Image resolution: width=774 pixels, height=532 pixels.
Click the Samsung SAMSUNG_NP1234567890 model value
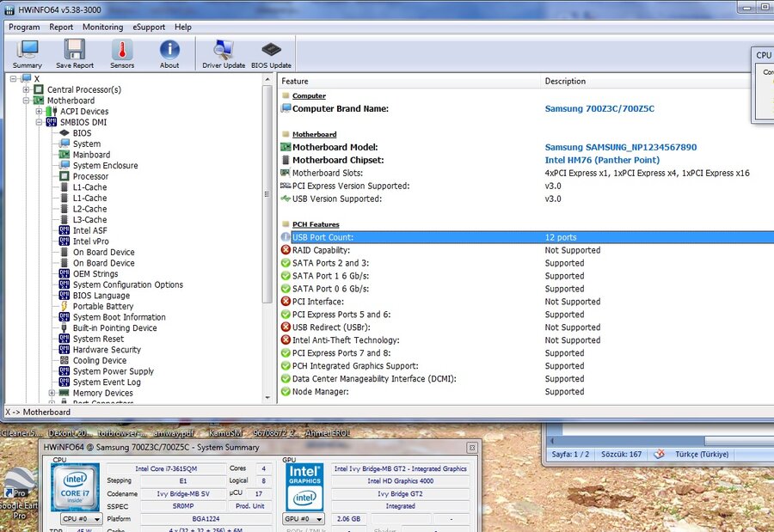click(620, 147)
